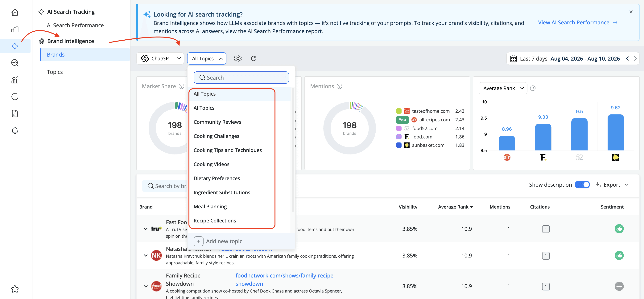Open the Export dropdown
The image size is (644, 299).
pos(611,185)
